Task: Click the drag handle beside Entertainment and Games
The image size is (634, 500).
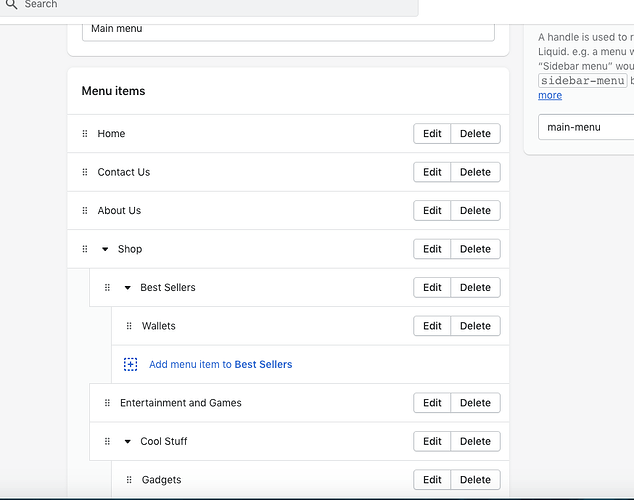Action: point(107,403)
